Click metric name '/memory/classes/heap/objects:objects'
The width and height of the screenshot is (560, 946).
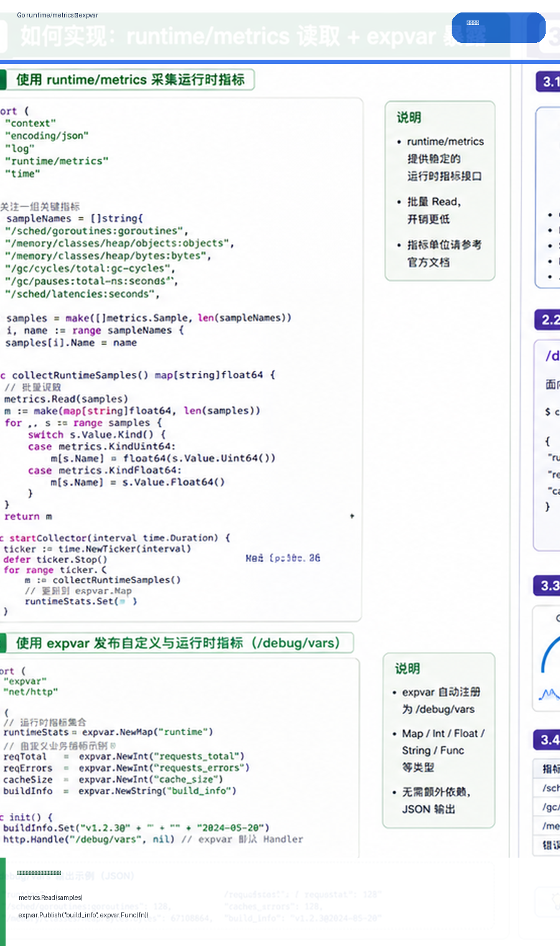coord(119,243)
